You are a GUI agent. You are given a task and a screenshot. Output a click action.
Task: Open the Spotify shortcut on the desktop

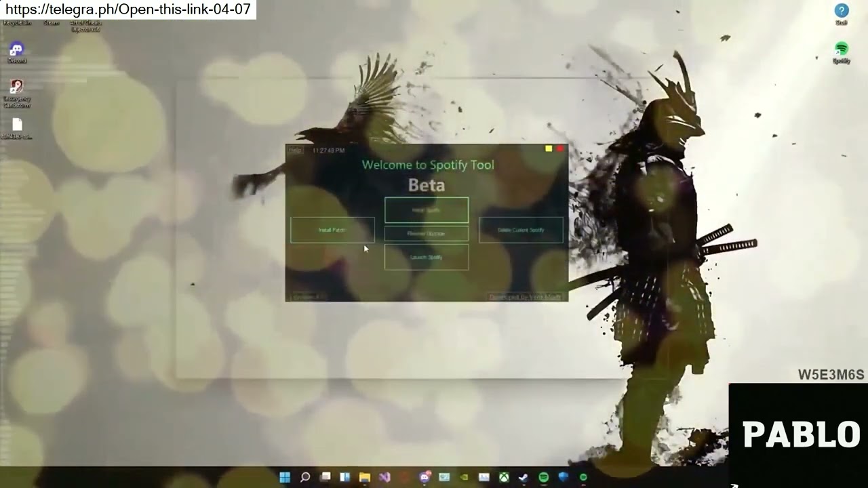coord(842,52)
